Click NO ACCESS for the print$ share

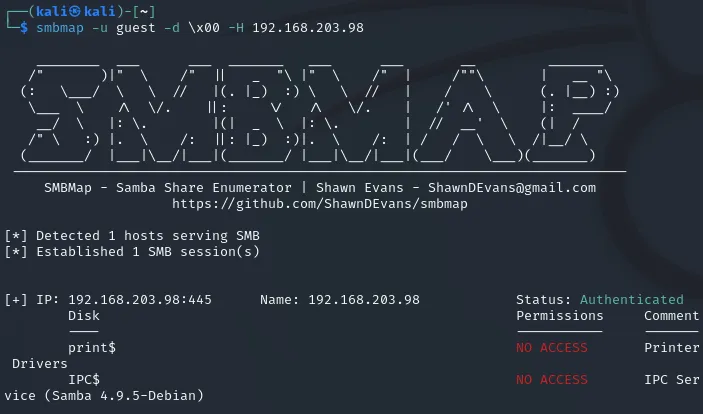pyautogui.click(x=551, y=348)
